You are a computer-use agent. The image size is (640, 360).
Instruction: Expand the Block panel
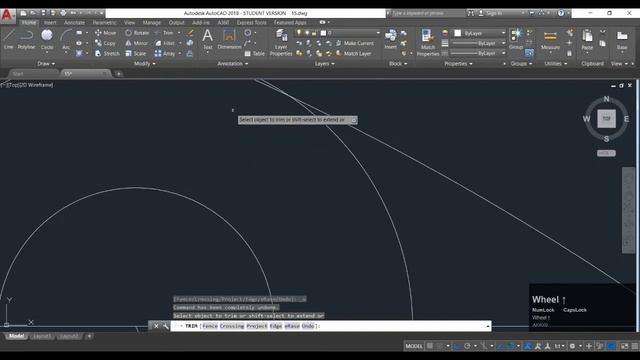pos(398,64)
